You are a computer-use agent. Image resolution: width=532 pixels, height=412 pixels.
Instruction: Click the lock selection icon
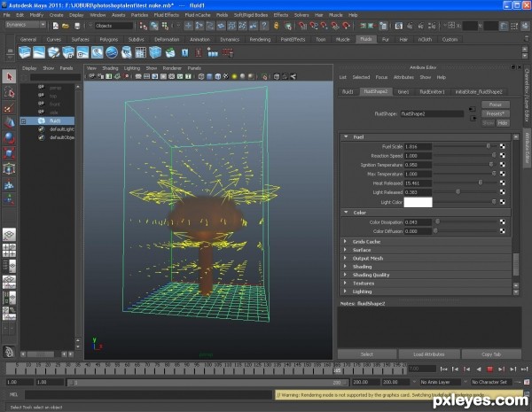(x=277, y=26)
